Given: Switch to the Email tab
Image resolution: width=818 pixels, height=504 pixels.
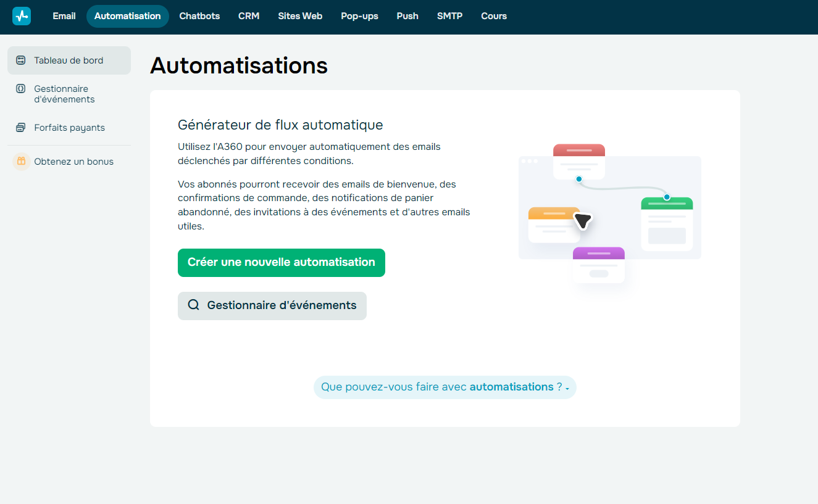Looking at the screenshot, I should pos(64,16).
